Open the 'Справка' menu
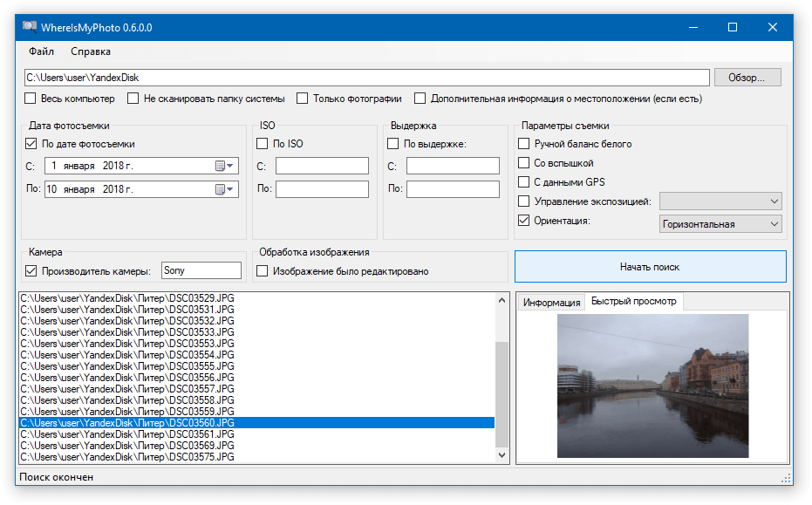The image size is (812, 505). coord(91,51)
